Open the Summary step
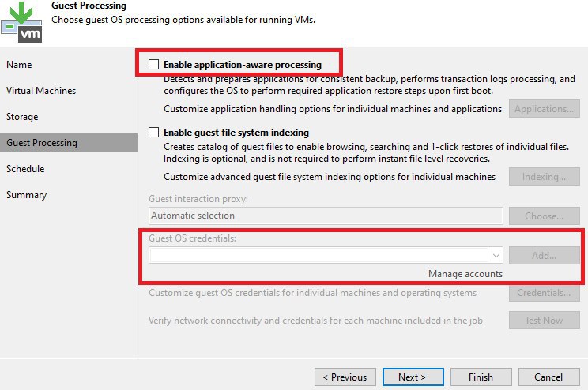 click(x=27, y=195)
